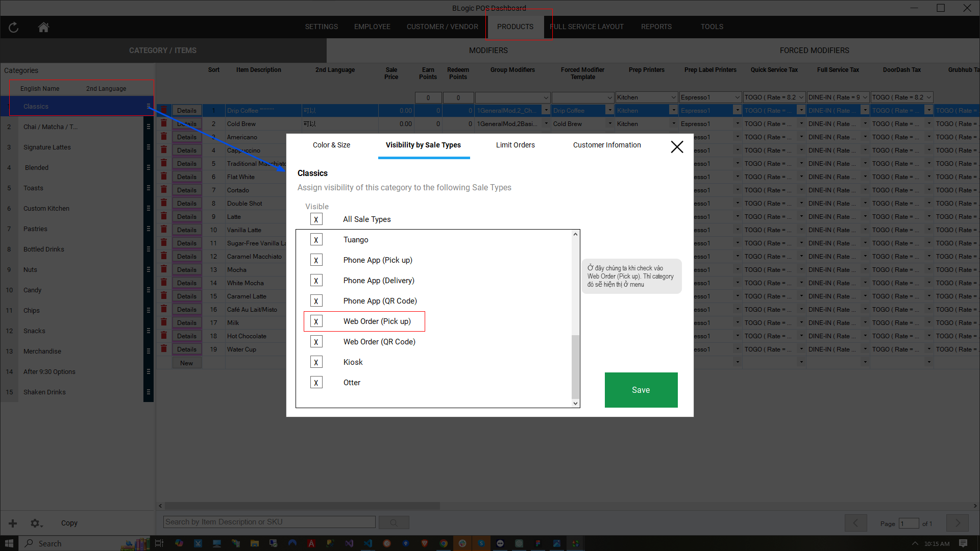
Task: Click the sale types list scrollbar down arrow
Action: click(575, 403)
